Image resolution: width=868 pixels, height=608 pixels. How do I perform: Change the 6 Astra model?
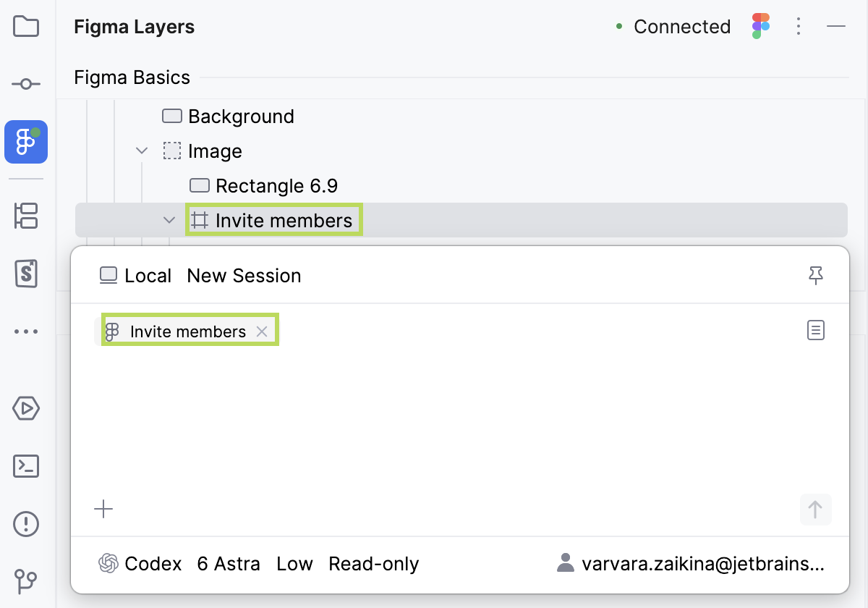[229, 564]
